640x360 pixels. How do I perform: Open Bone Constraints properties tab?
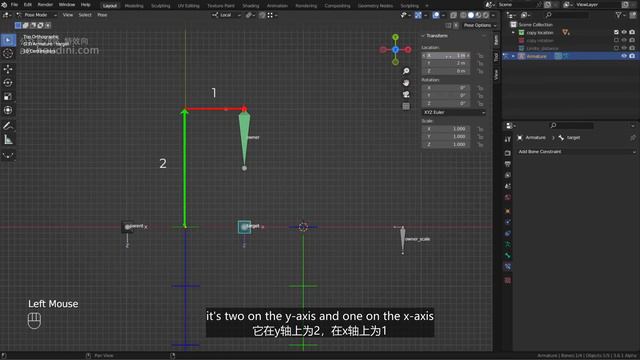(x=507, y=267)
